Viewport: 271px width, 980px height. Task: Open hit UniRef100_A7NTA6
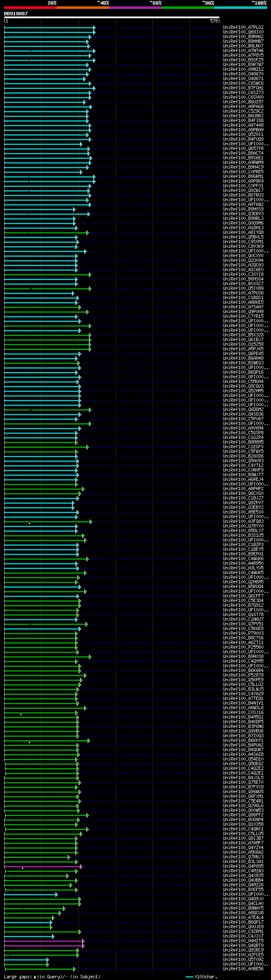(243, 51)
